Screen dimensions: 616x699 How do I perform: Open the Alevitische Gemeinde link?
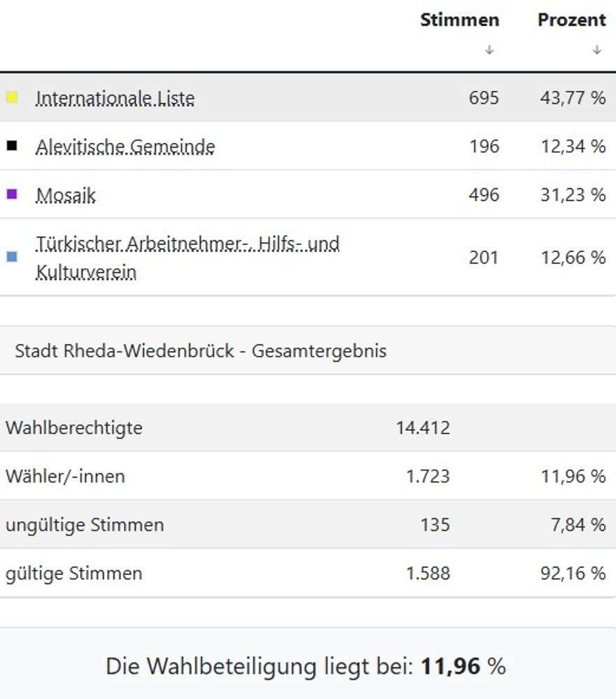[125, 147]
